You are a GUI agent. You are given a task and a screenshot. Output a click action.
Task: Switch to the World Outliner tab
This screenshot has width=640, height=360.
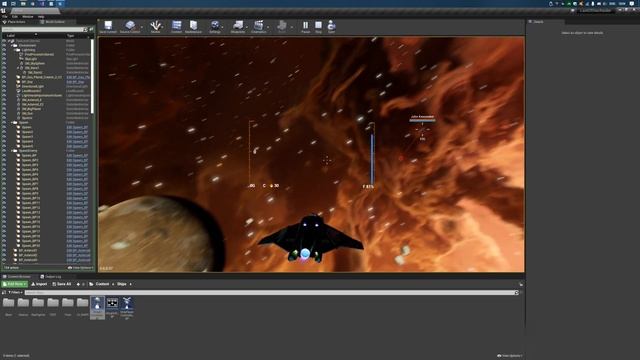pyautogui.click(x=55, y=22)
